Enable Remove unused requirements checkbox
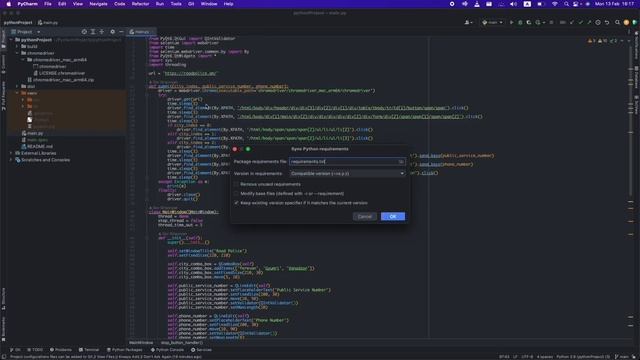640x360 pixels. tap(236, 184)
